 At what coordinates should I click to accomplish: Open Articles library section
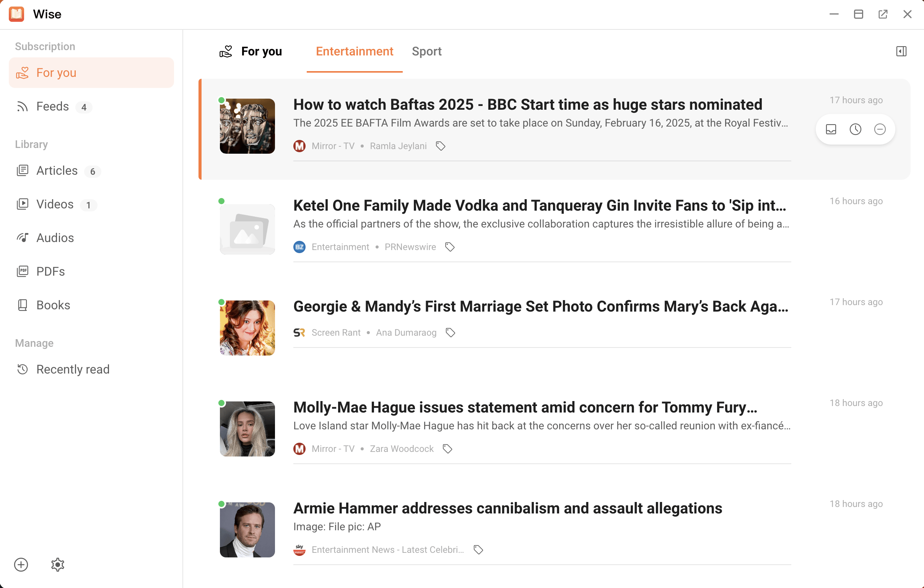57,171
